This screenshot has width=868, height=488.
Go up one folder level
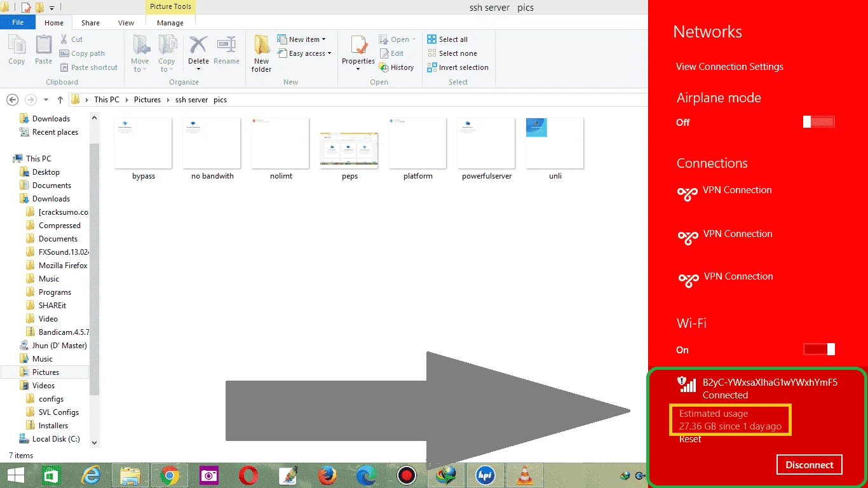click(60, 100)
